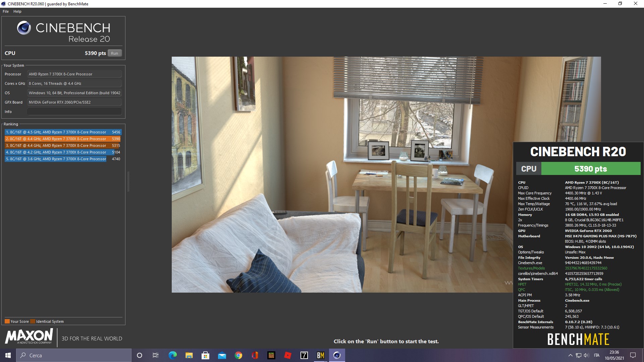The image size is (644, 362).
Task: Open the 7 app icon in taskbar
Action: (304, 355)
